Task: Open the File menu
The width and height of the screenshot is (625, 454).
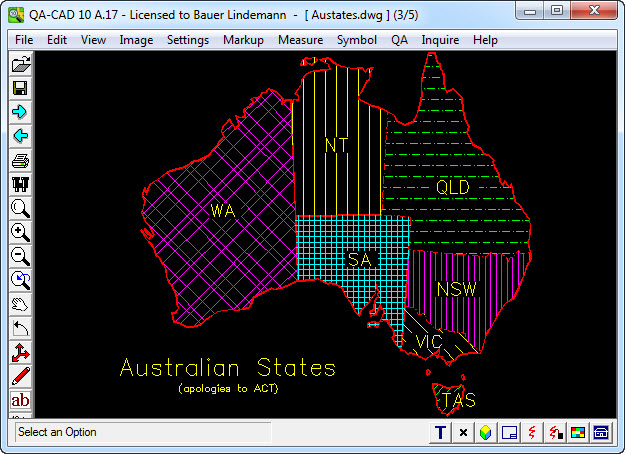Action: (x=24, y=40)
